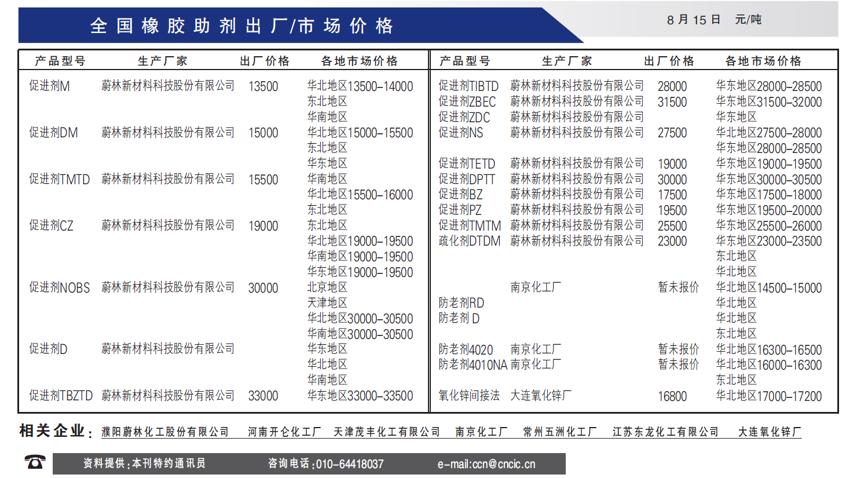Select market price 华东地区19500–20000
The height and width of the screenshot is (478, 868).
pos(769,210)
